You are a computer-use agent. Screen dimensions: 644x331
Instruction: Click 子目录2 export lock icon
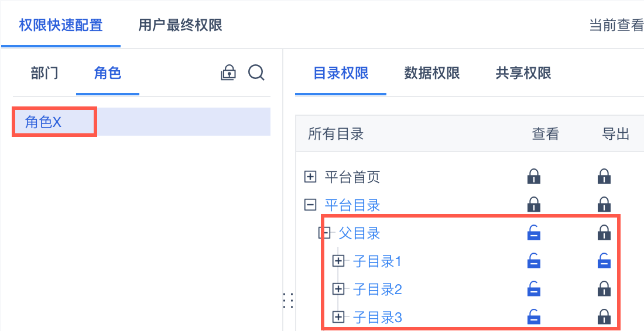(x=604, y=289)
